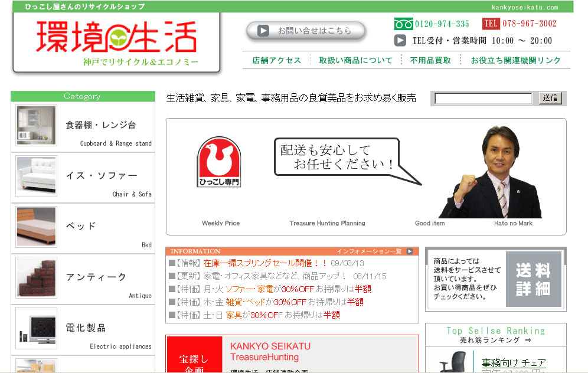Open the お問い合せはこちら contact button
The height and width of the screenshot is (373, 588).
tap(306, 31)
